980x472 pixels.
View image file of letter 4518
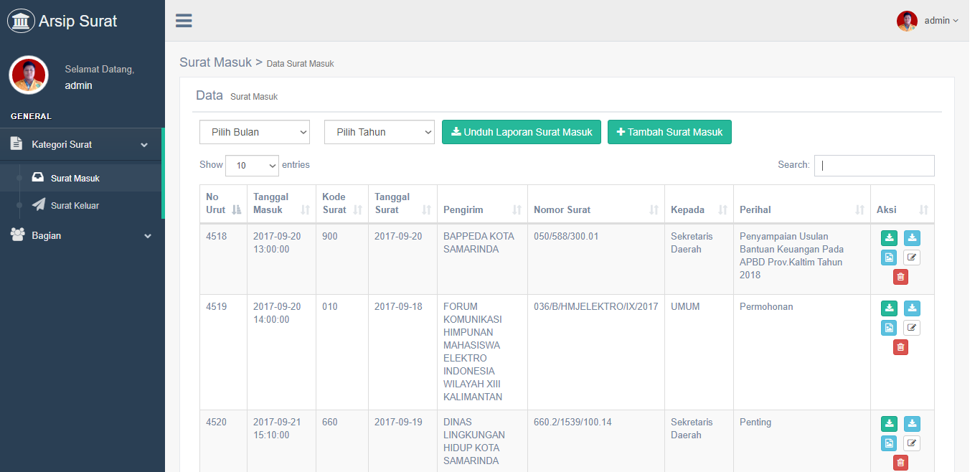coord(889,258)
